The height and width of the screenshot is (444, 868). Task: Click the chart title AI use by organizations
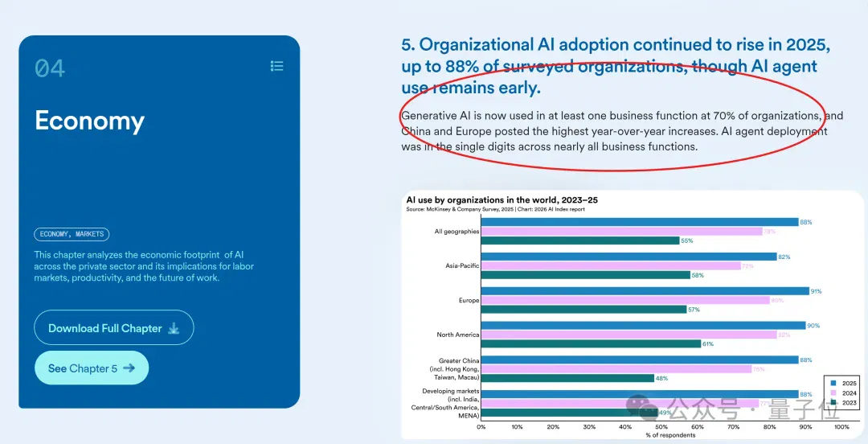click(502, 199)
